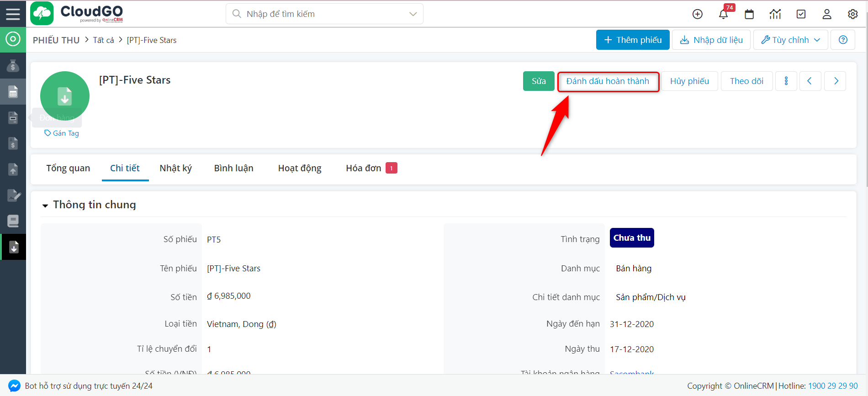Click Đánh dấu hoàn thành button
Viewport: 868px width, 396px height.
[x=608, y=81]
